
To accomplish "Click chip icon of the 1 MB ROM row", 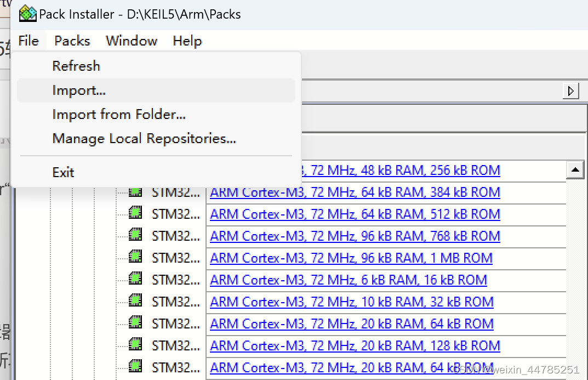I will coord(135,257).
